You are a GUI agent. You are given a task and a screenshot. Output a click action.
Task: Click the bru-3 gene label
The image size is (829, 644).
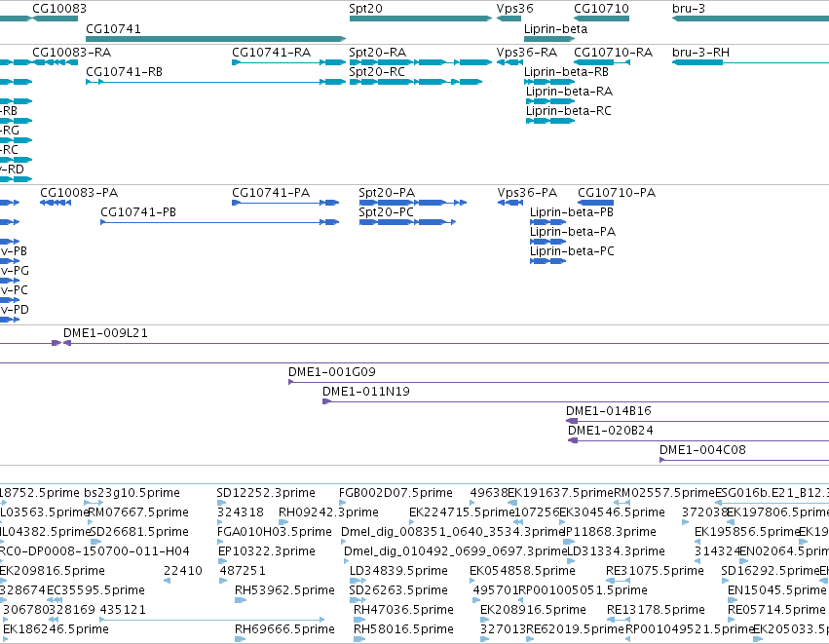click(x=689, y=9)
